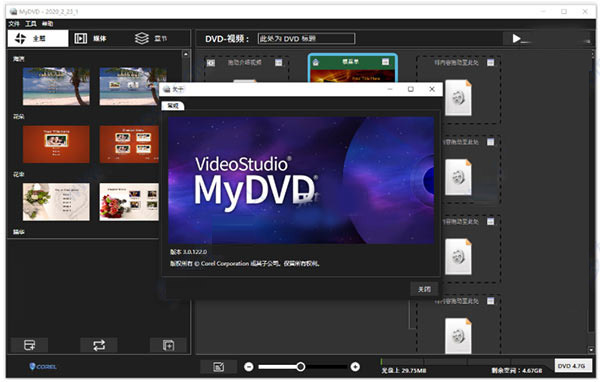Click first placeholder media file icon
Viewport: 600px width, 382px height.
click(458, 98)
